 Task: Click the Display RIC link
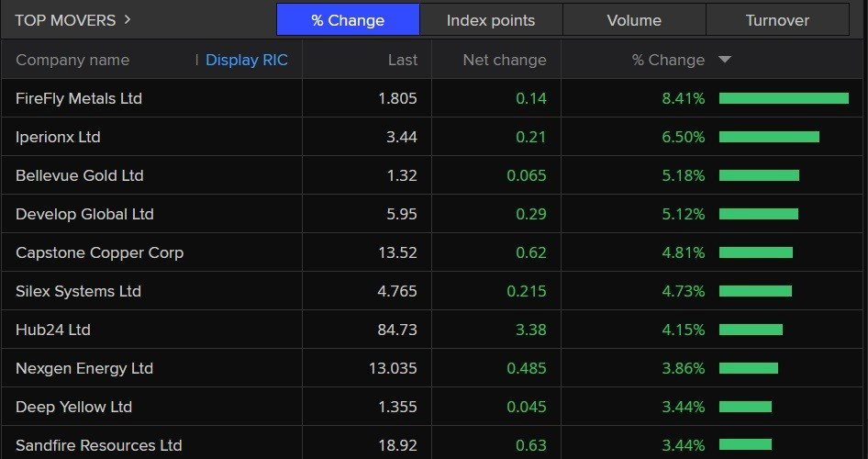[x=246, y=60]
